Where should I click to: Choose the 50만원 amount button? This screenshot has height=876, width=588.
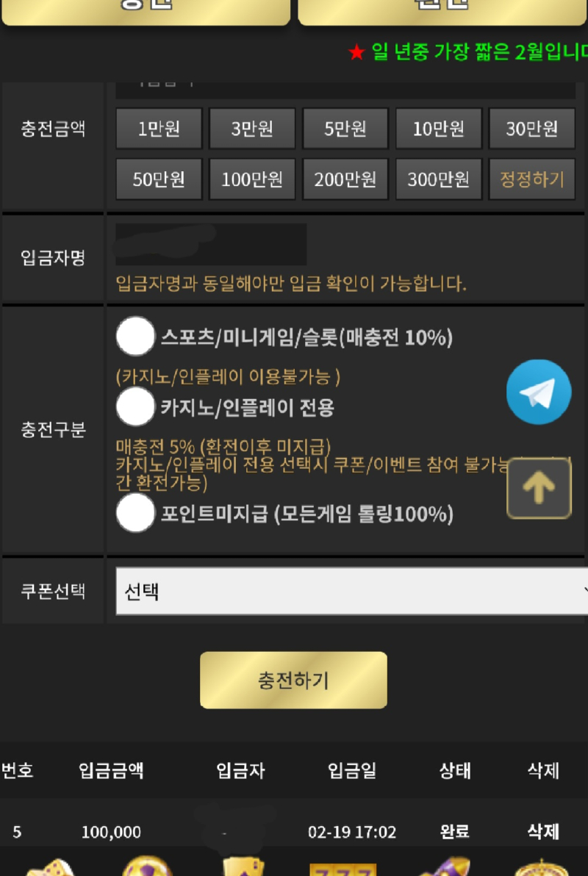[159, 179]
